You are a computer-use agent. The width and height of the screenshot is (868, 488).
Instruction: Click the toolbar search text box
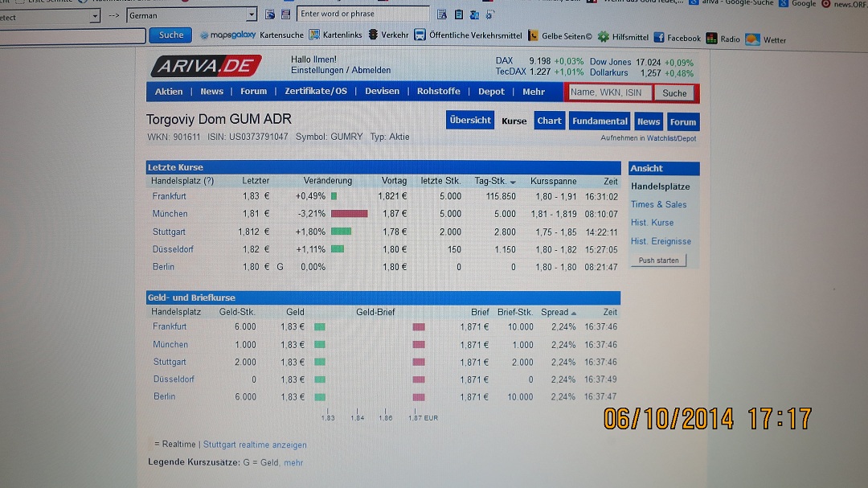click(72, 36)
